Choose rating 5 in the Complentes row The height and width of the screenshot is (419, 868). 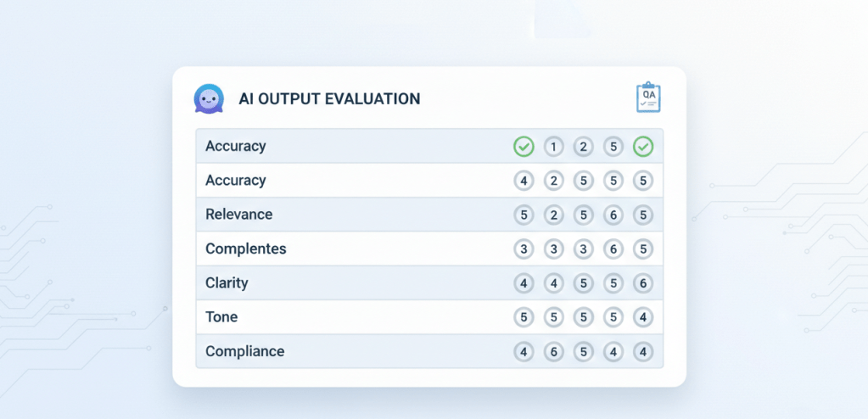click(x=643, y=249)
